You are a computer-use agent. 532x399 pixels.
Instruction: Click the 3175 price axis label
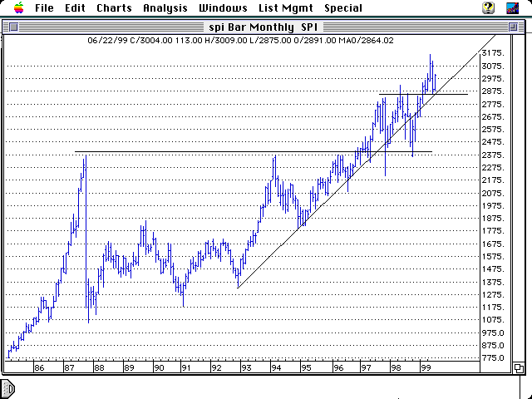click(493, 53)
